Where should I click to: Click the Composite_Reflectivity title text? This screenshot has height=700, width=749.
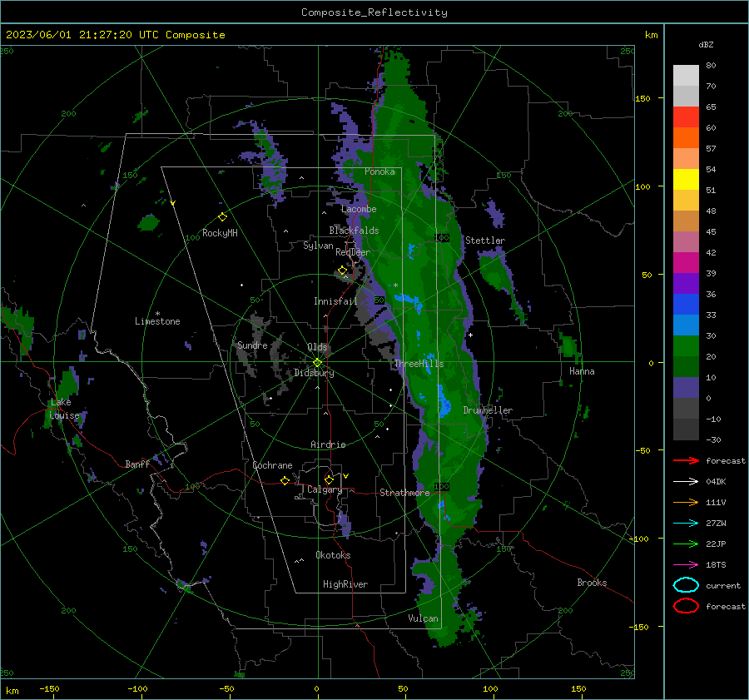(x=374, y=12)
